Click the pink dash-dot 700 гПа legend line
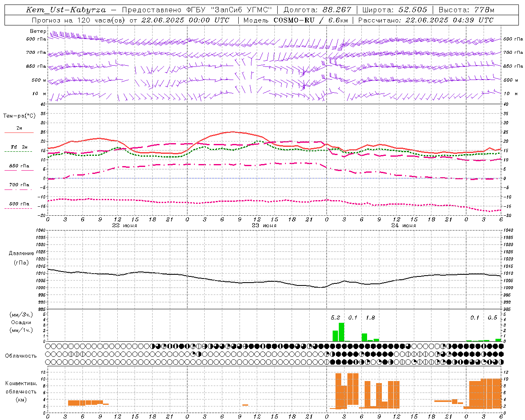The width and height of the screenshot is (525, 420). (x=18, y=189)
